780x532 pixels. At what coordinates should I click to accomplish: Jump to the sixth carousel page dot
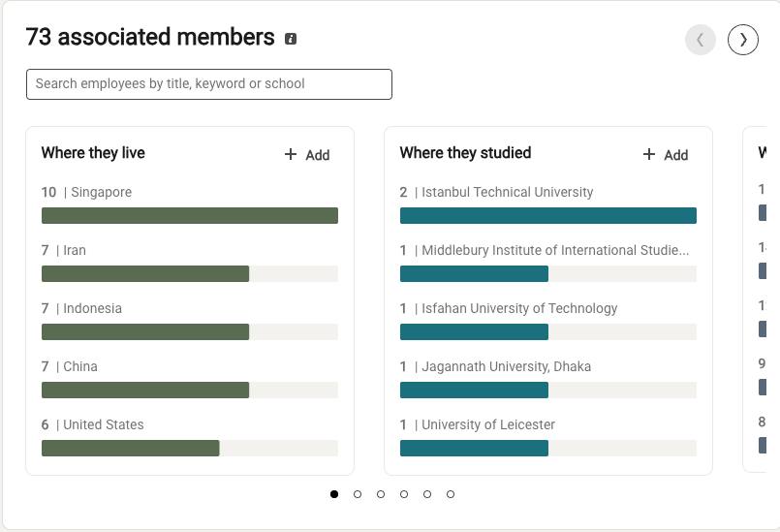pos(451,494)
